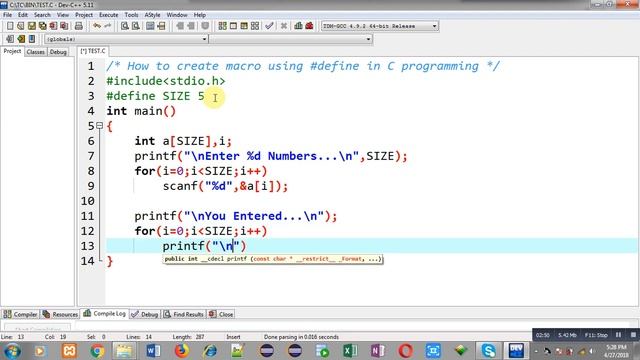Switch to the Project sidebar tab

[x=12, y=51]
